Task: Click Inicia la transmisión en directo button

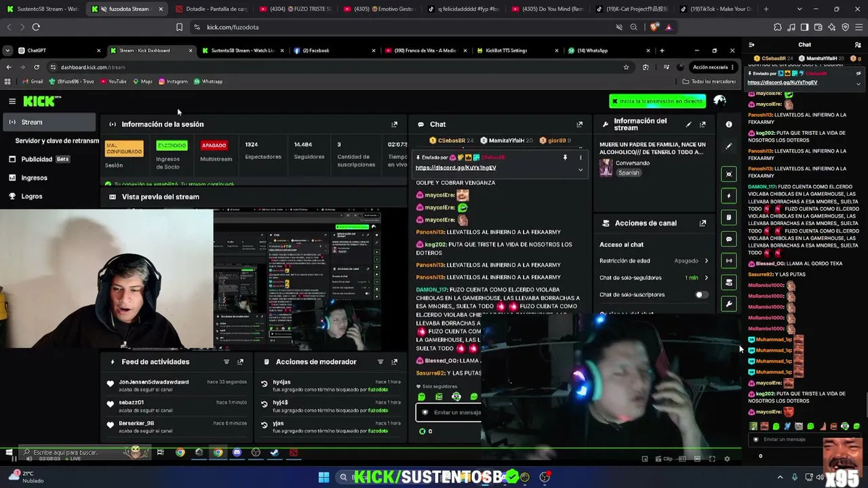Action: [657, 101]
